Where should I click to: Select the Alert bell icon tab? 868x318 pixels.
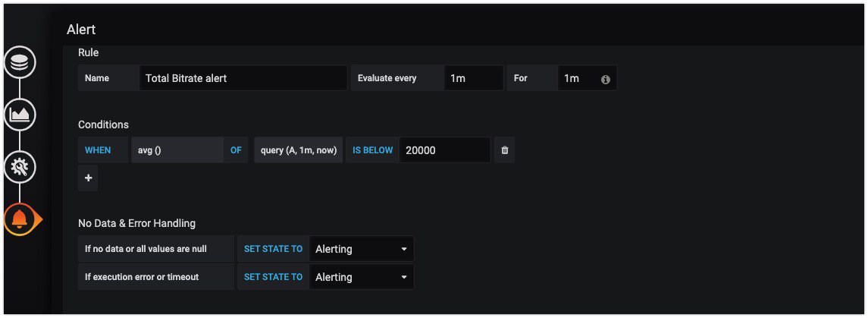coord(21,219)
